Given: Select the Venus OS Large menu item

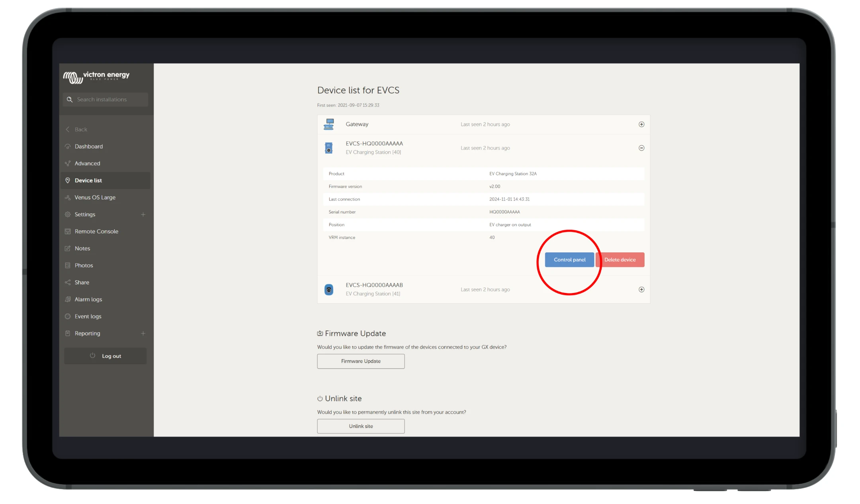Looking at the screenshot, I should 95,197.
